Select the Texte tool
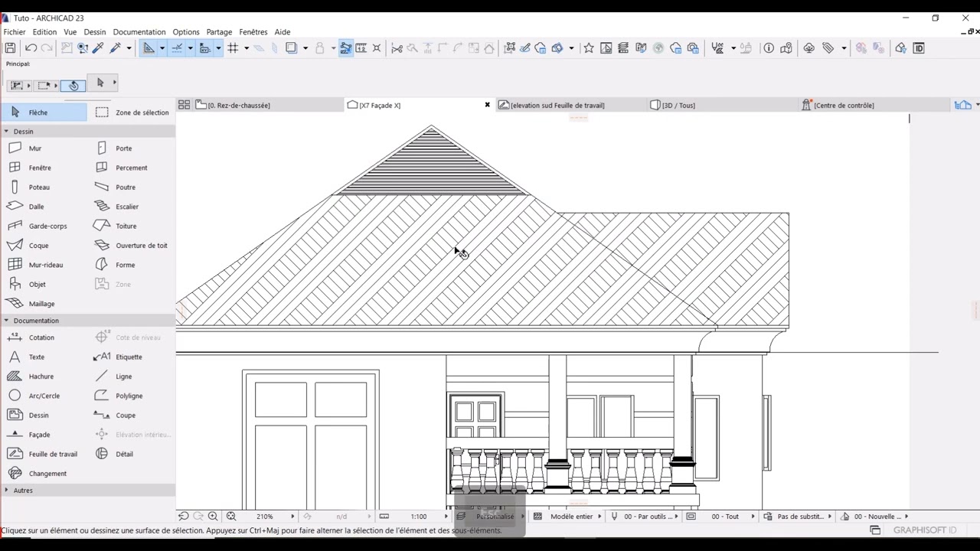 coord(44,357)
